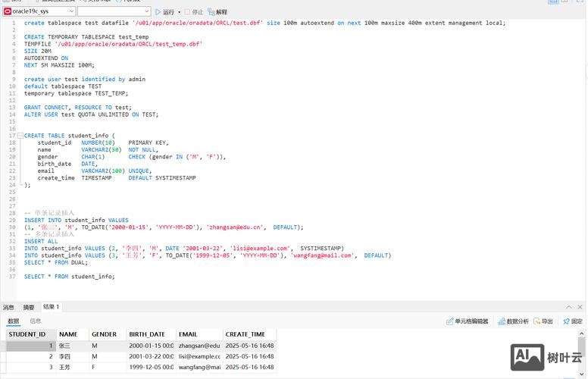Click the row cell containing 王芳
Image resolution: width=588 pixels, height=379 pixels.
point(72,367)
